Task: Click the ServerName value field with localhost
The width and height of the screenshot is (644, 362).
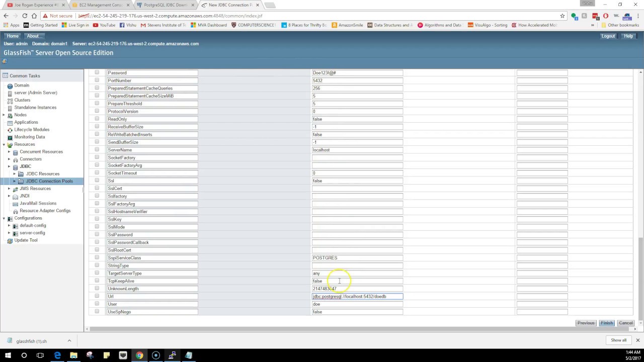Action: tap(357, 150)
